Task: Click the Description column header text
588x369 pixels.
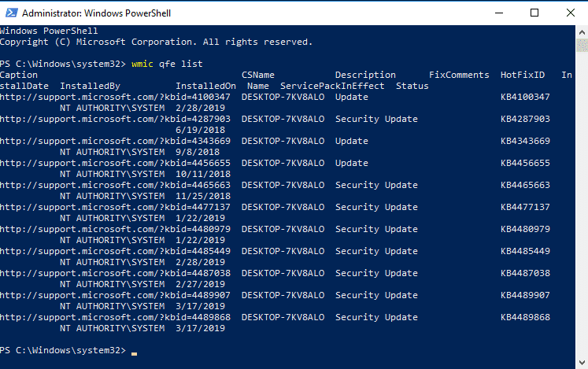Action: pyautogui.click(x=365, y=75)
